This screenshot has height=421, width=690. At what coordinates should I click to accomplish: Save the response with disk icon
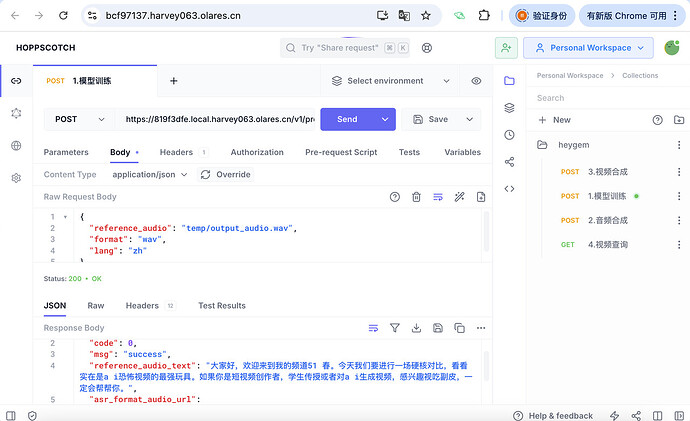click(x=438, y=328)
